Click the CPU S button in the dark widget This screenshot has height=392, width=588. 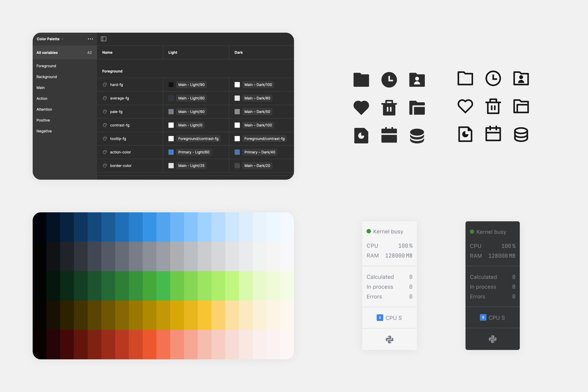(492, 317)
